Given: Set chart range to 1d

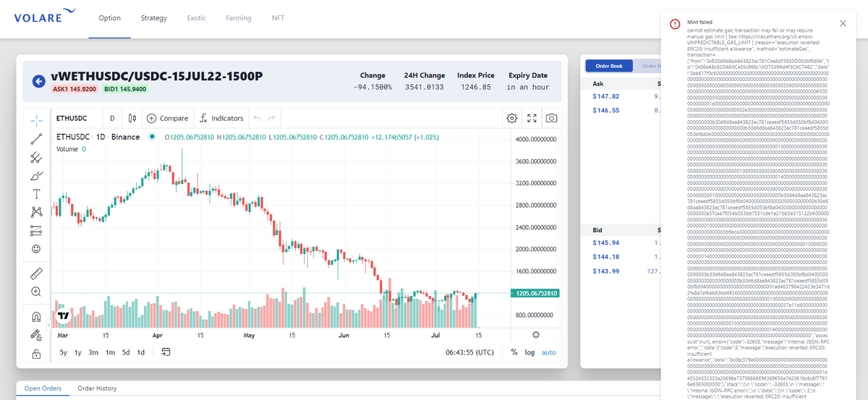Looking at the screenshot, I should 141,352.
